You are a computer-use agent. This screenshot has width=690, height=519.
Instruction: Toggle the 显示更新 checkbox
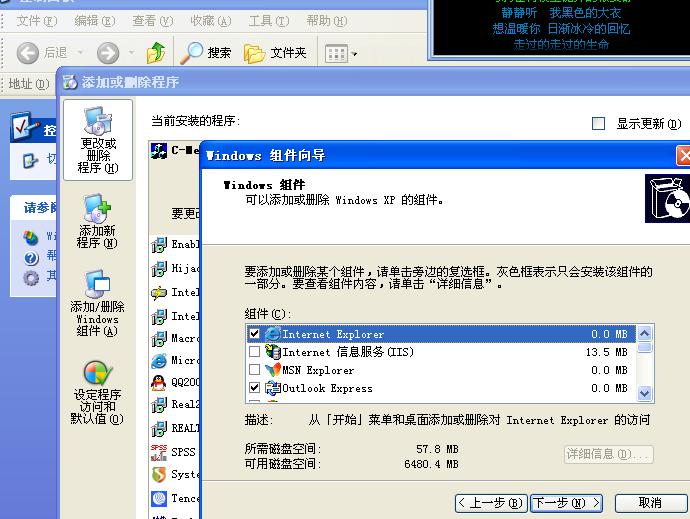598,123
